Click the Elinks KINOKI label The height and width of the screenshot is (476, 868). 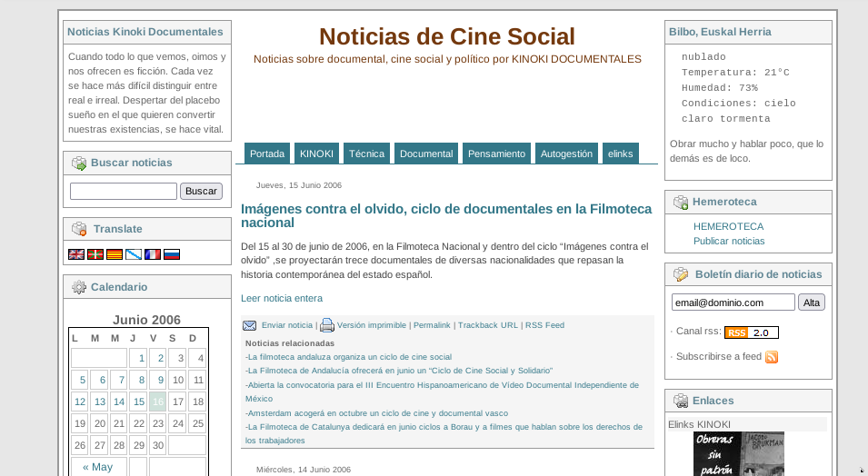pyautogui.click(x=699, y=424)
